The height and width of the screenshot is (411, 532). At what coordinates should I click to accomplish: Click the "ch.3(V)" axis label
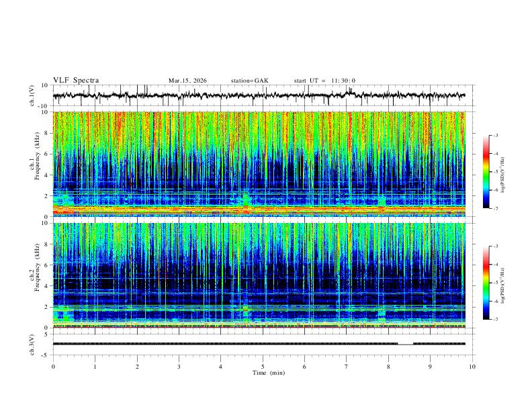(x=32, y=345)
